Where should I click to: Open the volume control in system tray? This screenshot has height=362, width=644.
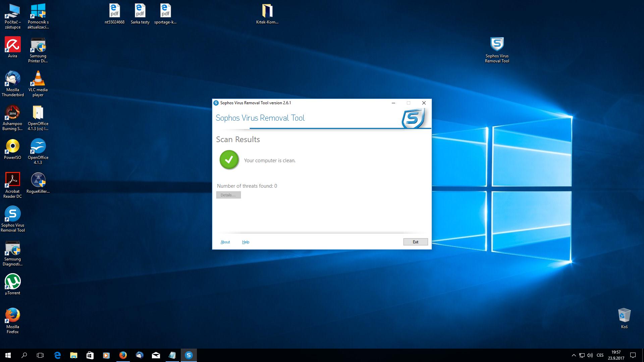pos(590,355)
